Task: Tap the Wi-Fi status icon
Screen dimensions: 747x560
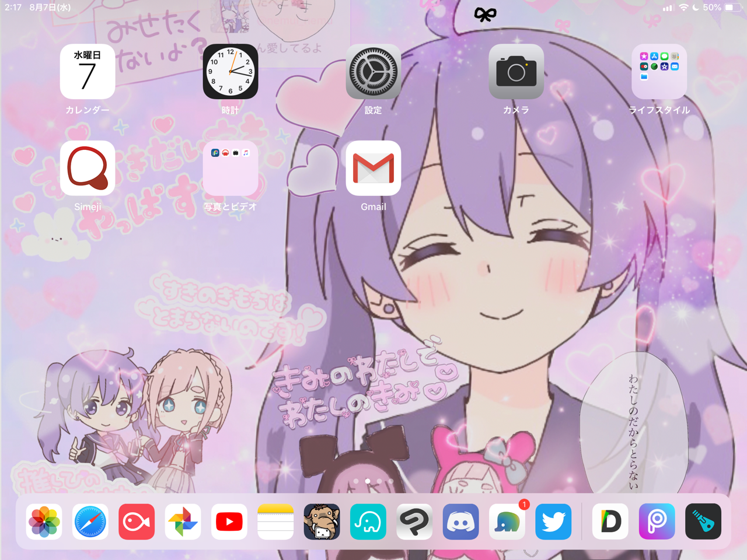Action: (683, 8)
